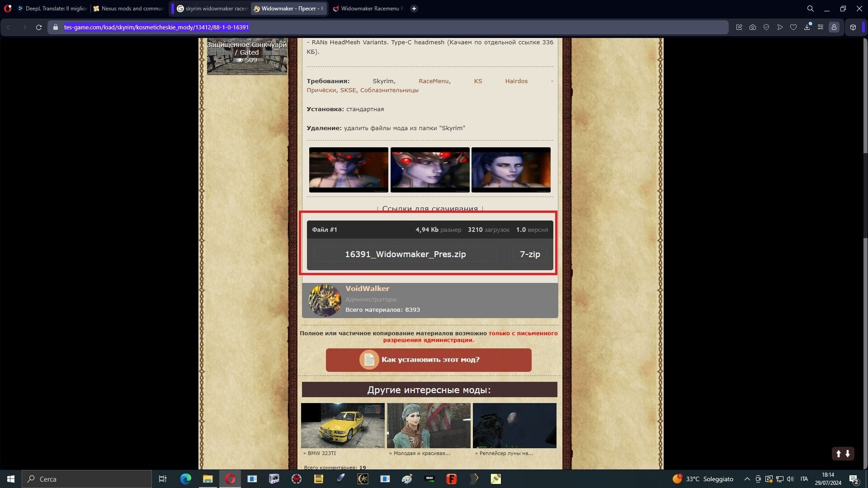The width and height of the screenshot is (868, 488).
Task: Open the third Widowmaker screenshot without visor
Action: tap(511, 170)
